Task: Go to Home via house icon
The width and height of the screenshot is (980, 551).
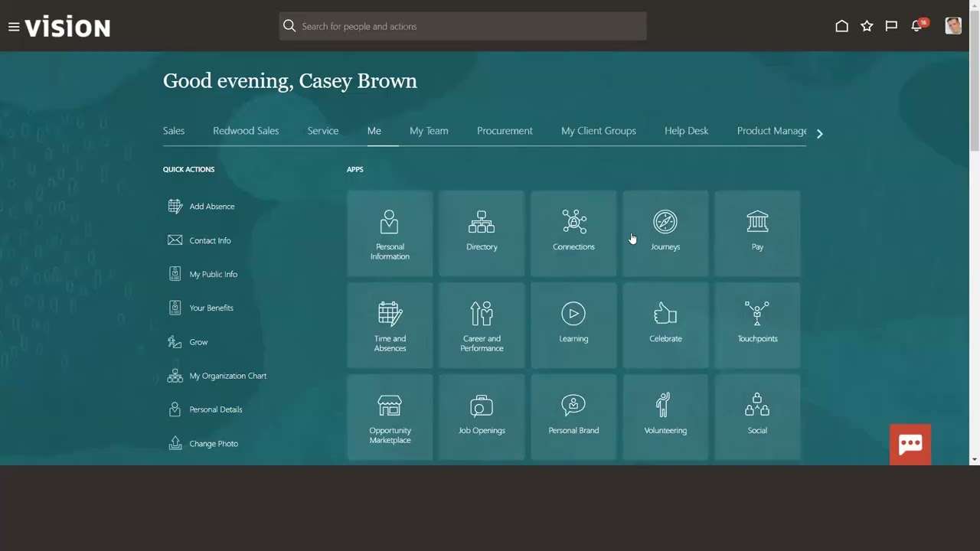Action: pyautogui.click(x=841, y=26)
